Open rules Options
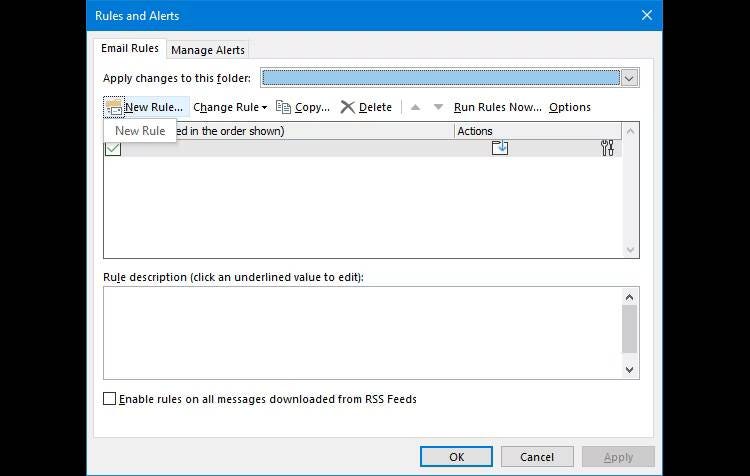750x476 pixels. coord(570,107)
